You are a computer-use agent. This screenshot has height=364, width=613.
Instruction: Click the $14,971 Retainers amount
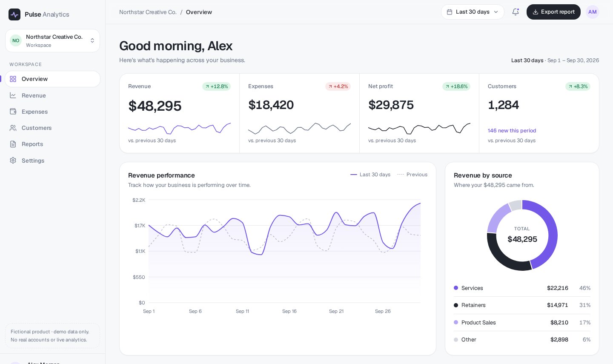[558, 305]
